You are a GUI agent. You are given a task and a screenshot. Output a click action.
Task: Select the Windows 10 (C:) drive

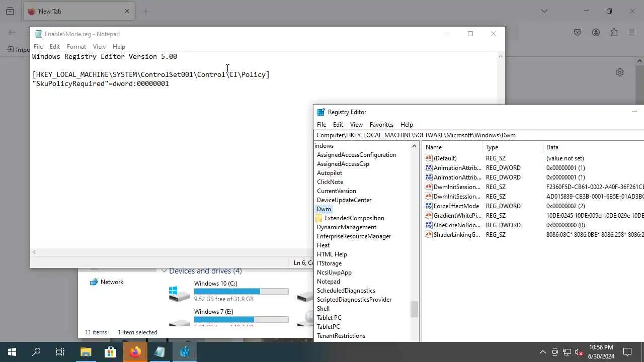click(x=228, y=291)
